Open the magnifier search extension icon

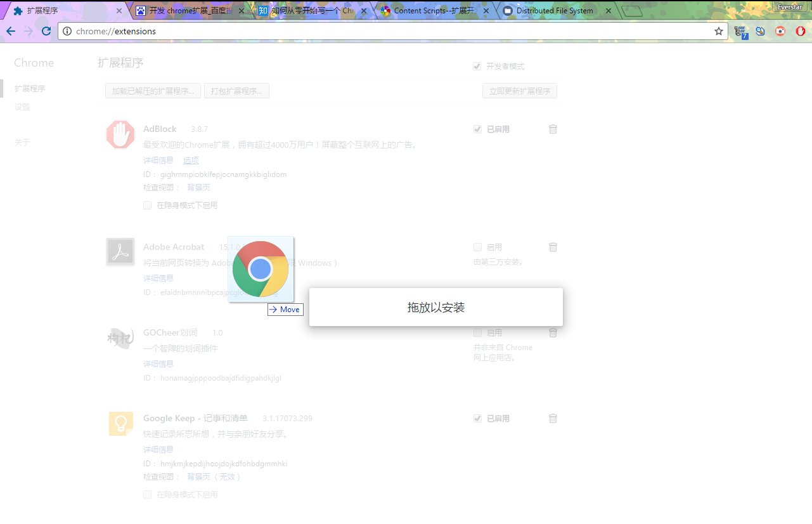761,31
